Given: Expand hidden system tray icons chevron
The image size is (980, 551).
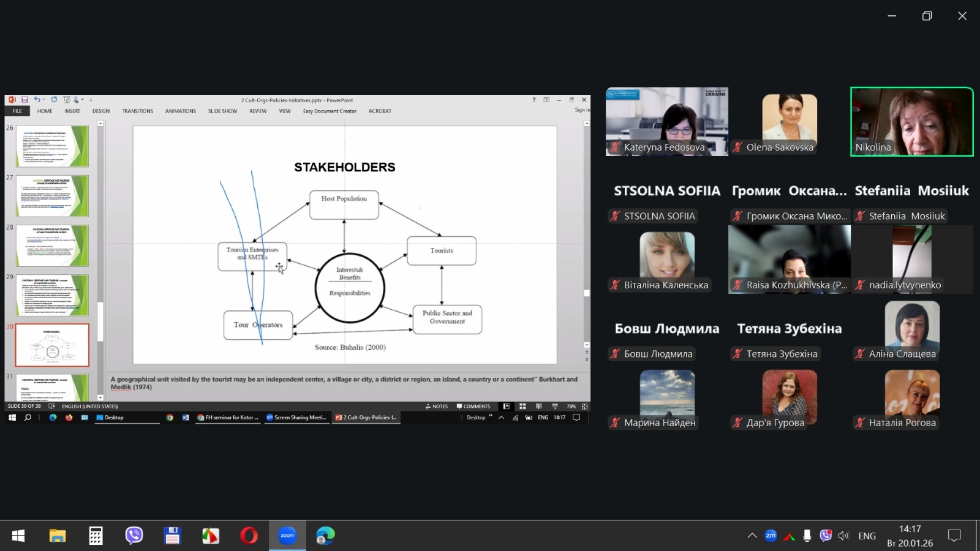Looking at the screenshot, I should pyautogui.click(x=752, y=536).
